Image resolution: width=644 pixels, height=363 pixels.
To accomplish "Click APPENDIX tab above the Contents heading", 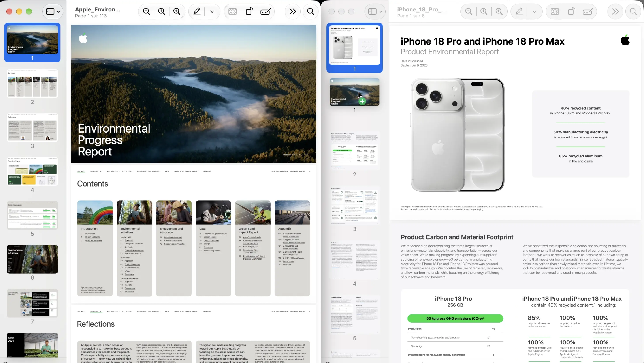I will 207,171.
